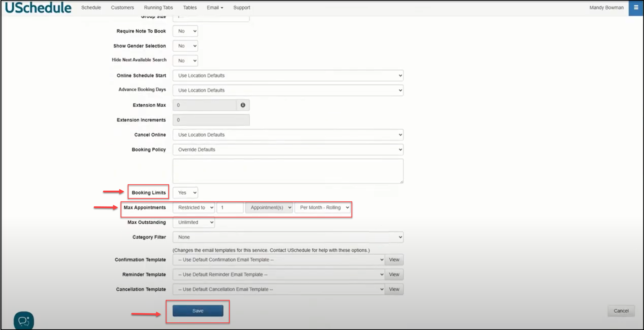Image resolution: width=644 pixels, height=330 pixels.
Task: Open the Per Month - Rolling dropdown
Action: [323, 207]
